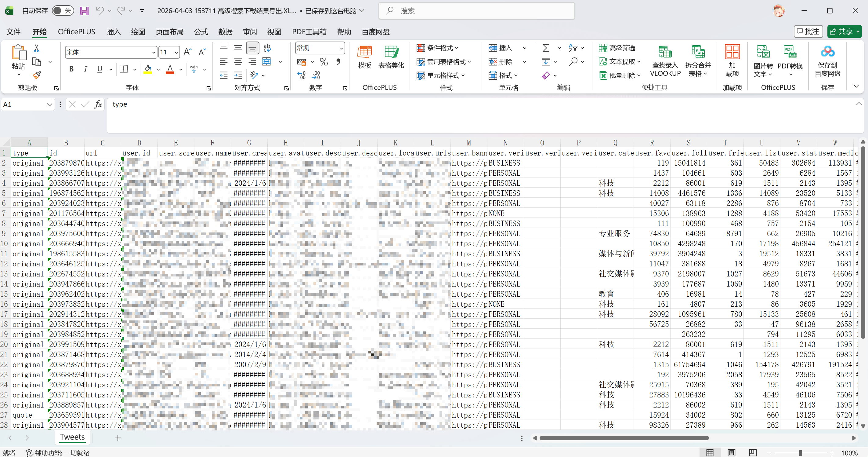The height and width of the screenshot is (457, 868).
Task: Click the Save floppy disk icon
Action: point(84,11)
